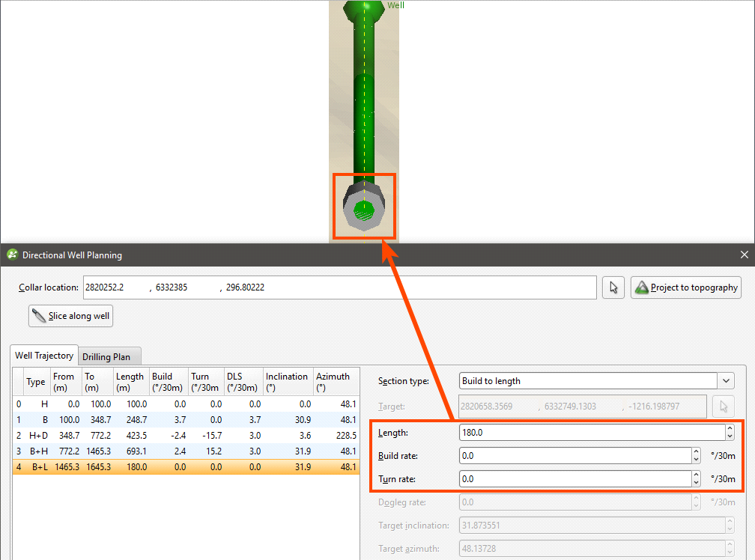The image size is (755, 560).
Task: Click the Length input field
Action: (x=592, y=433)
